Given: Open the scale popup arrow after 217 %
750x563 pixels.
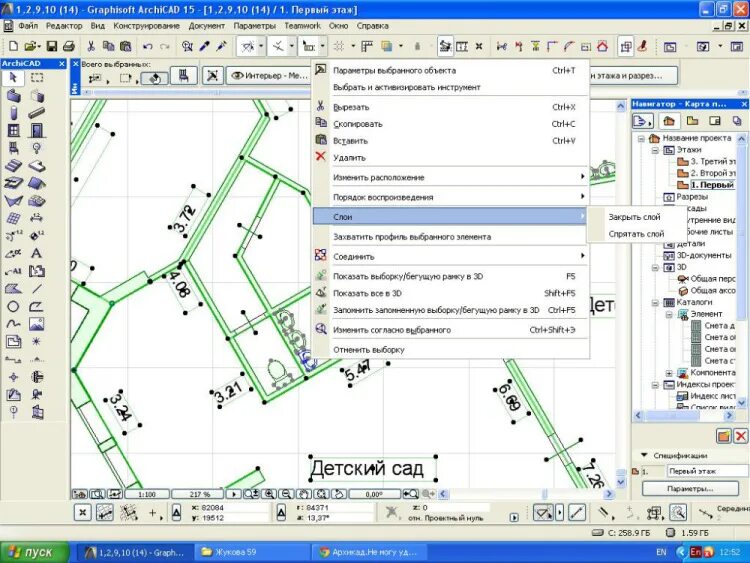Looking at the screenshot, I should pos(233,494).
